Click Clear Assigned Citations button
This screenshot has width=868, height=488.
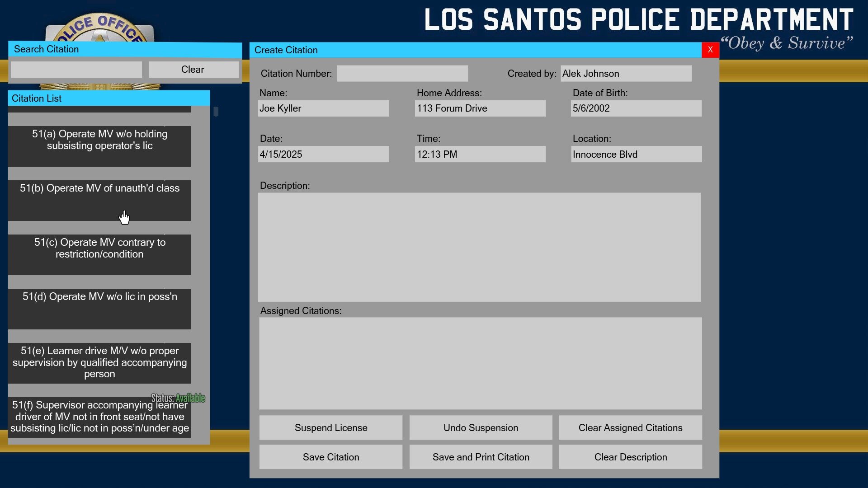pyautogui.click(x=630, y=428)
